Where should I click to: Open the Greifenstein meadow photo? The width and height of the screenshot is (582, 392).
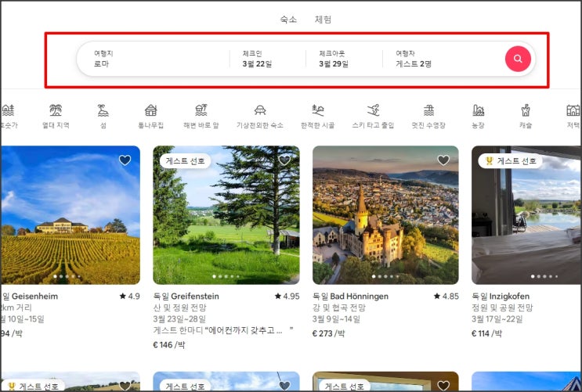coord(226,215)
